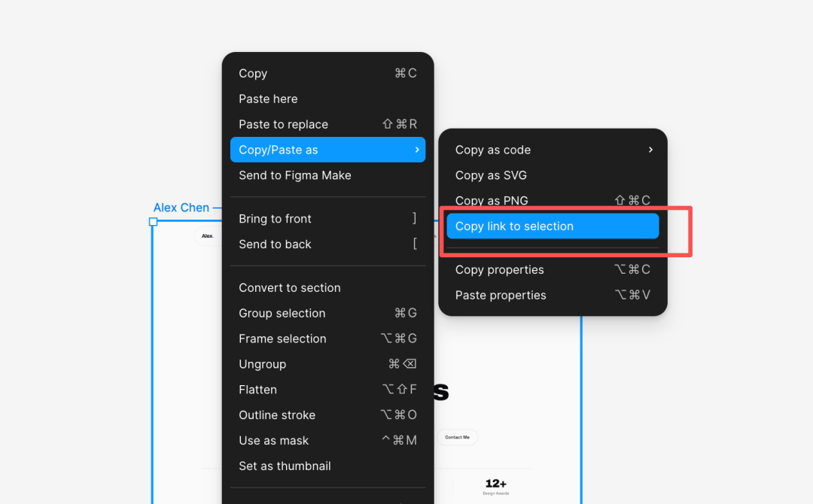Choose Copy as SVG

pos(553,175)
